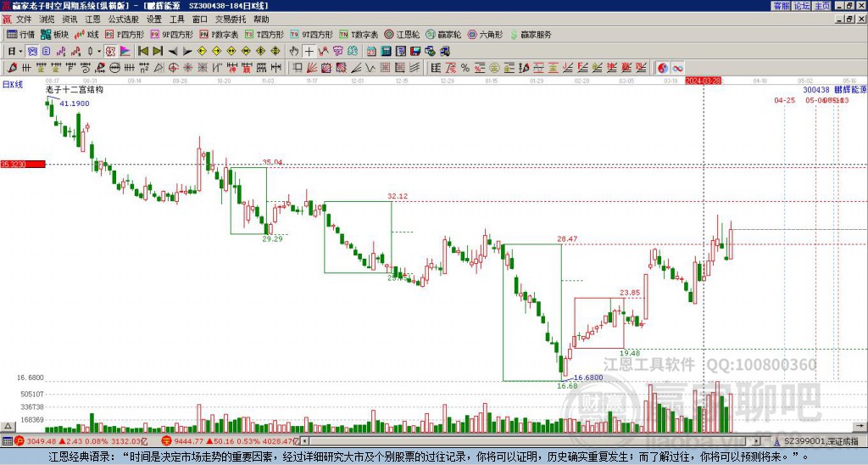868x465 pixels.
Task: Select the Gann fan lines tool
Action: (x=312, y=68)
